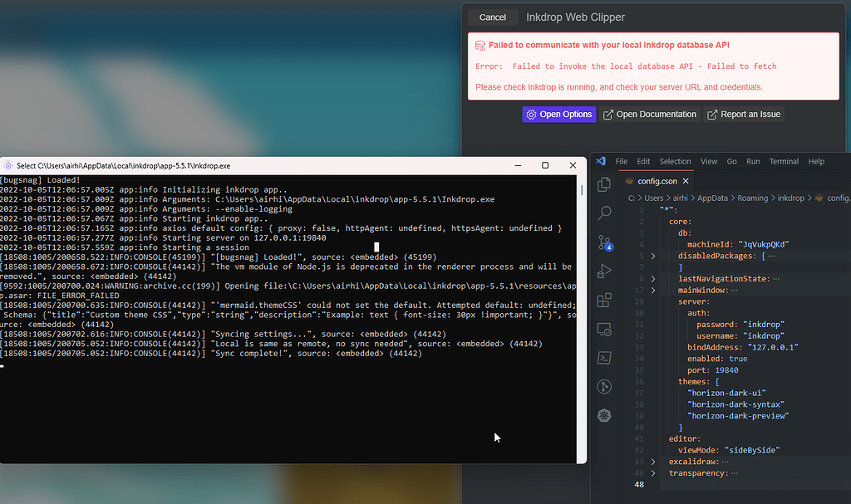Open Source Control with 4 pending changes

point(605,242)
